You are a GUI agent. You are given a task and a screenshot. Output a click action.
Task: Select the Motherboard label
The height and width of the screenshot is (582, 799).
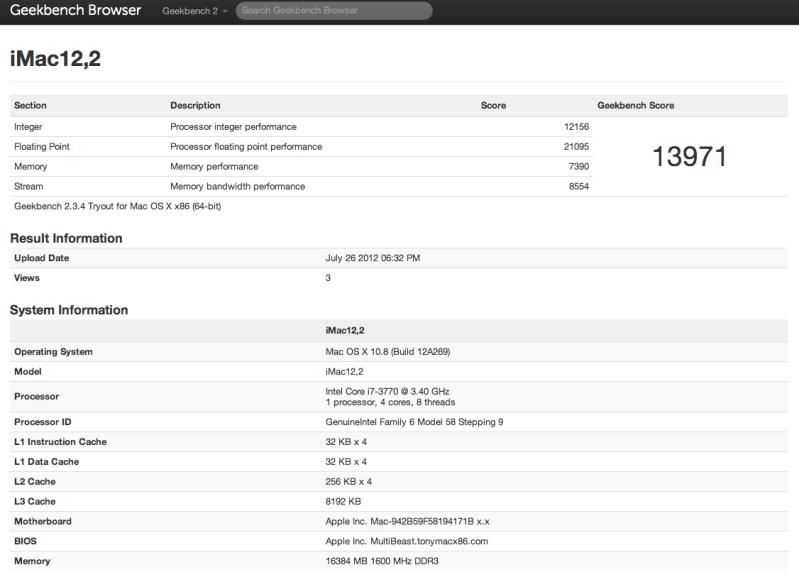pos(43,522)
